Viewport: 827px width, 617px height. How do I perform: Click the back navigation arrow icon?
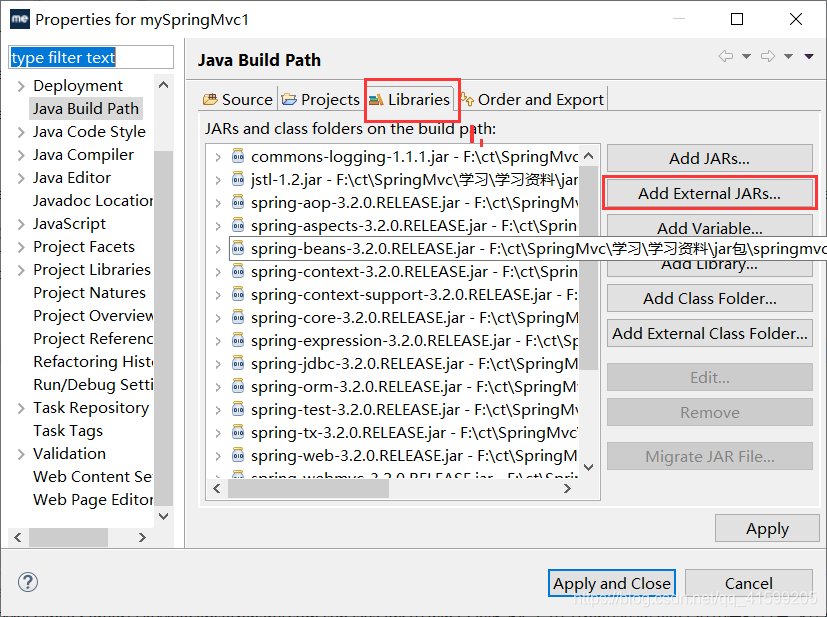point(726,56)
